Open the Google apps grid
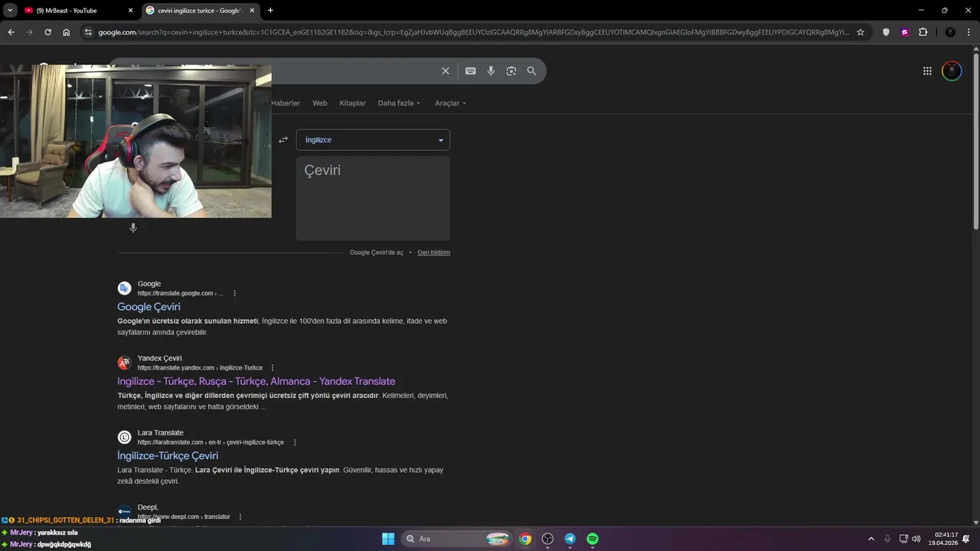 [927, 70]
